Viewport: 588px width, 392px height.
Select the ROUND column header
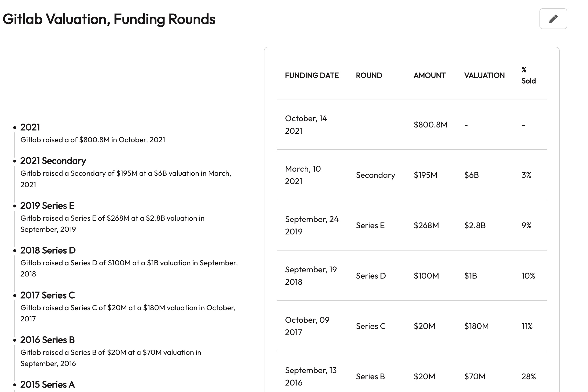[369, 75]
